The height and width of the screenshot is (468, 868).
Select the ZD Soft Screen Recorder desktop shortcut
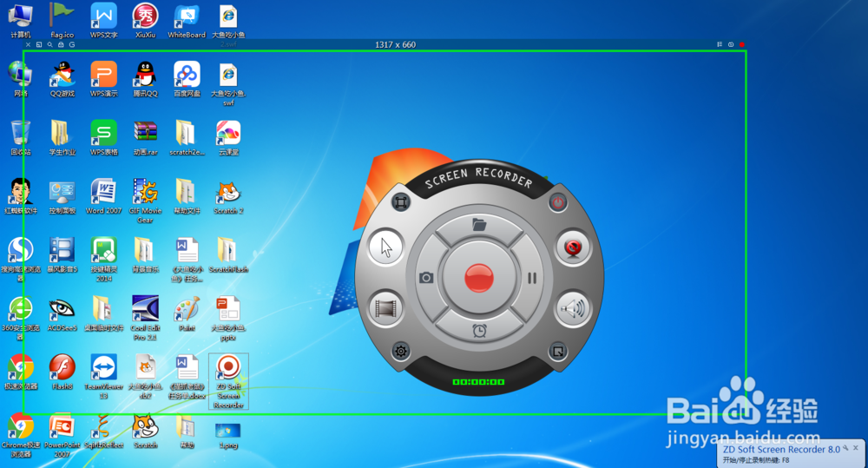228,381
